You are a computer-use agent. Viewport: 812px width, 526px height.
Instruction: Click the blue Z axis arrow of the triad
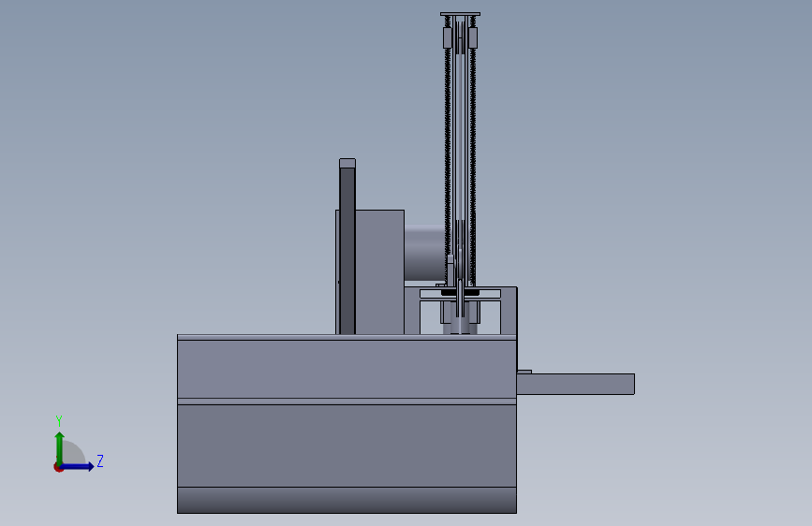pos(78,466)
